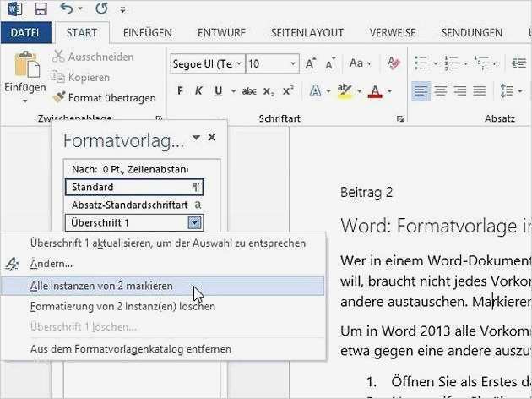Screen dimensions: 532x399
Task: Open the Aa change case menu
Action: [361, 63]
